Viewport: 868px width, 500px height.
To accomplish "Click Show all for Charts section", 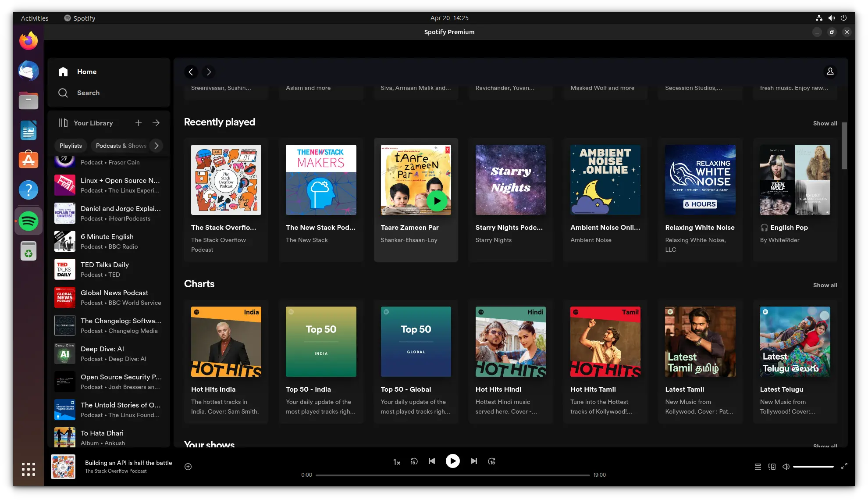I will coord(825,285).
